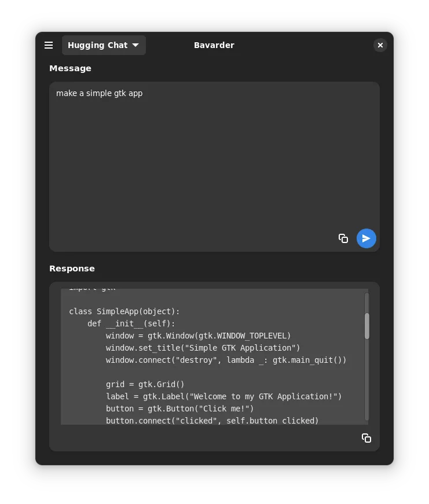This screenshot has height=504, width=429.
Task: Click the Bavarder title in the header bar
Action: [214, 45]
